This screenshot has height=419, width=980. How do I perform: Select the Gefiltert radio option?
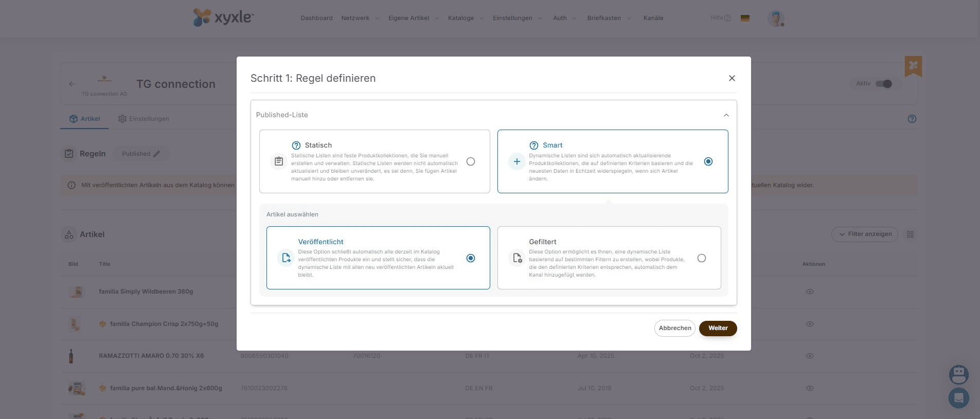(x=701, y=258)
